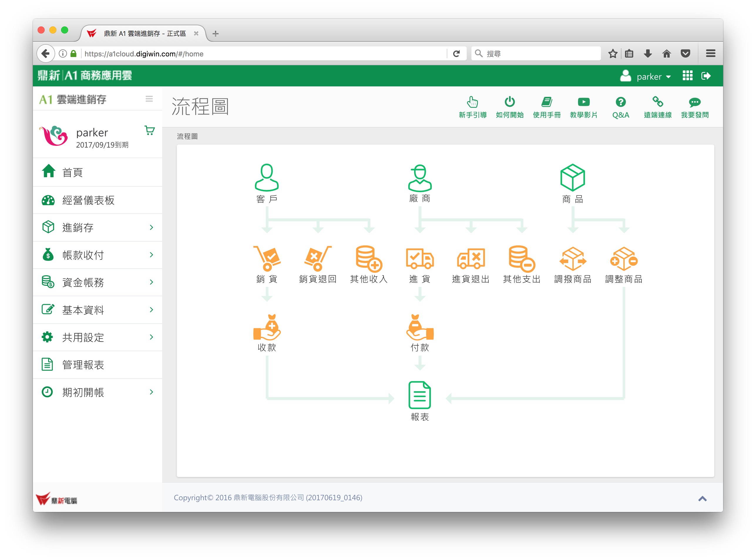Click the apps grid icon in header

[687, 76]
